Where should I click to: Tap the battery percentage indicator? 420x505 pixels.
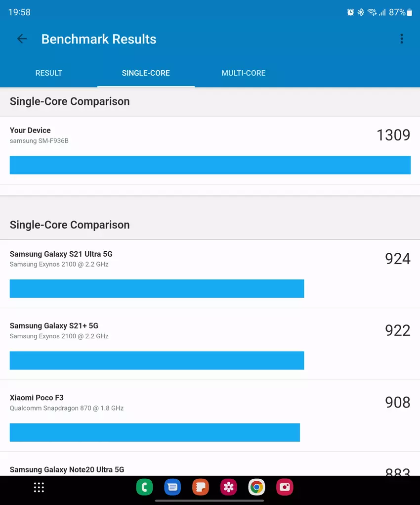pyautogui.click(x=397, y=12)
